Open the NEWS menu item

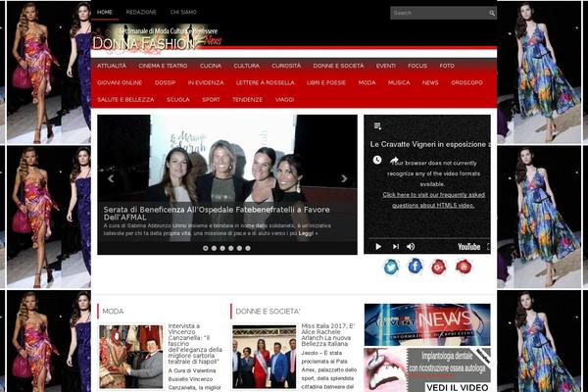pos(430,82)
